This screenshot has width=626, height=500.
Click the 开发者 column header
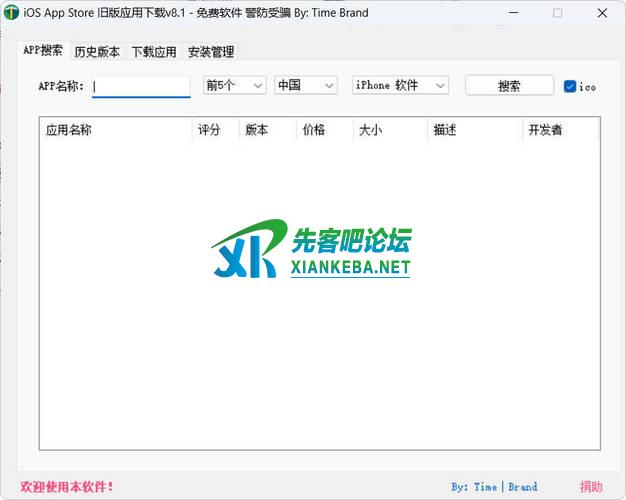click(x=560, y=131)
